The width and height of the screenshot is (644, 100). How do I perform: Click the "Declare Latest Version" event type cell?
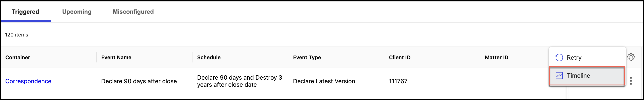pyautogui.click(x=324, y=81)
